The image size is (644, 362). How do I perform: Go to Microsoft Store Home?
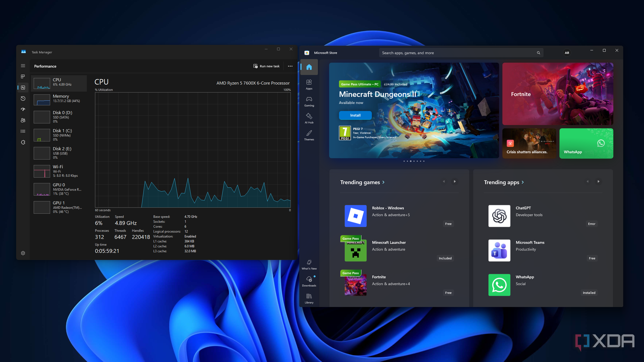[309, 67]
